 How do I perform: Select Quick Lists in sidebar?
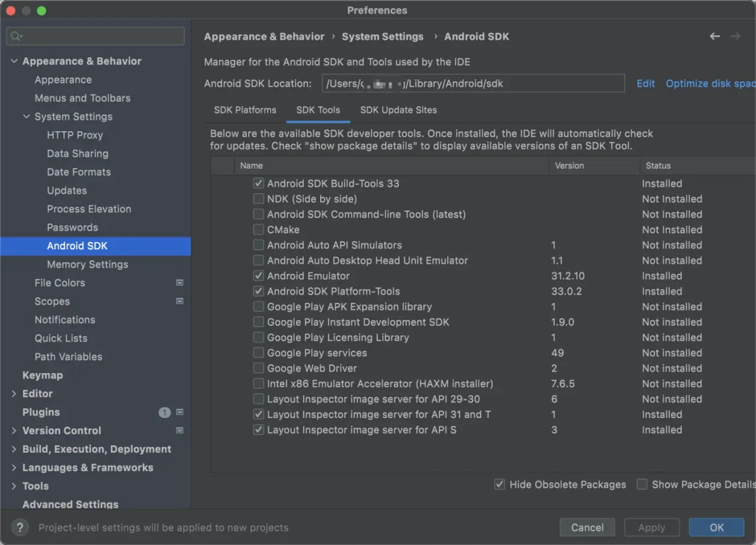(61, 338)
